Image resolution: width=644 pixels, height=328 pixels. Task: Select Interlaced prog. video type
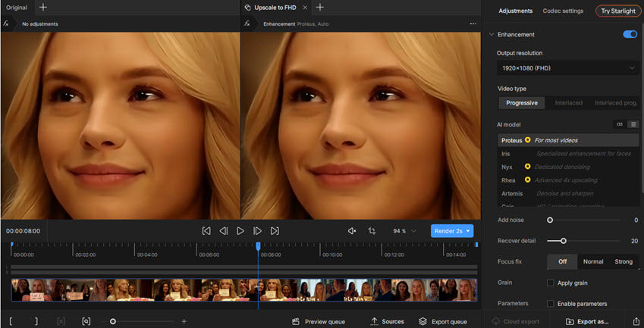[x=616, y=103]
